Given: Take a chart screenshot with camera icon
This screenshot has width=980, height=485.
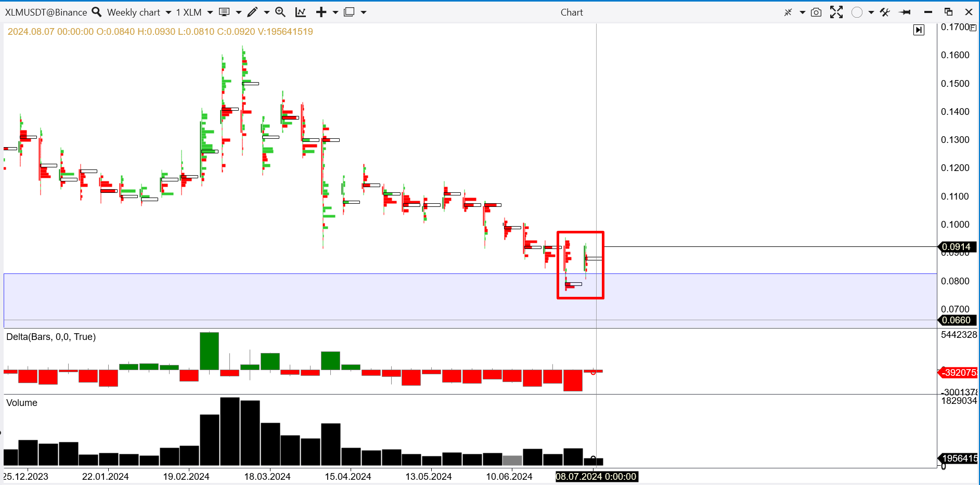Looking at the screenshot, I should [816, 12].
